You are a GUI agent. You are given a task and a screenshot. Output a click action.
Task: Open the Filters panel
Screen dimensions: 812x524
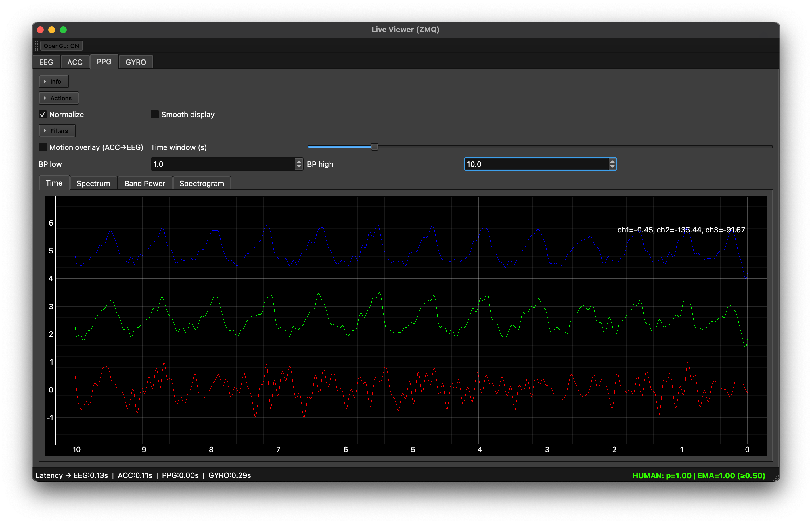pos(57,131)
